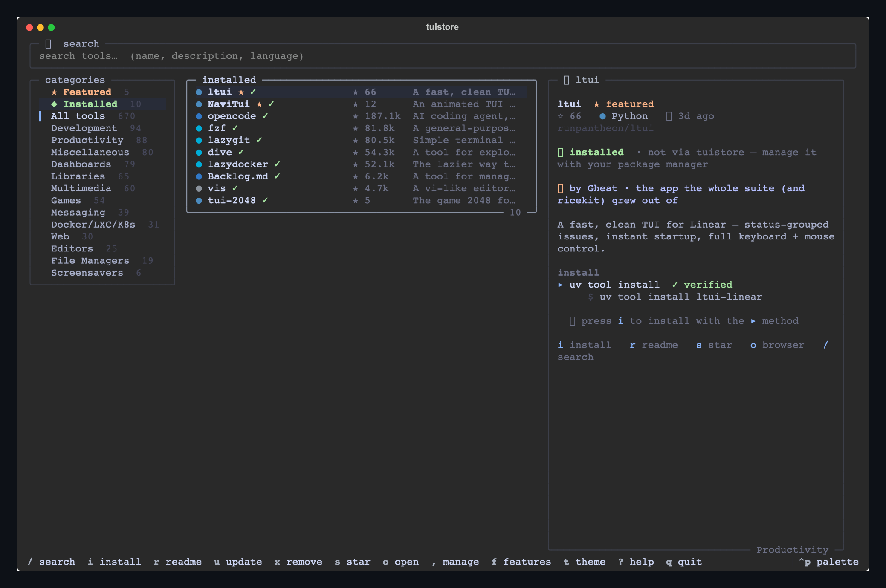This screenshot has height=588, width=886.
Task: Click 's star' in the details panel
Action: (714, 345)
